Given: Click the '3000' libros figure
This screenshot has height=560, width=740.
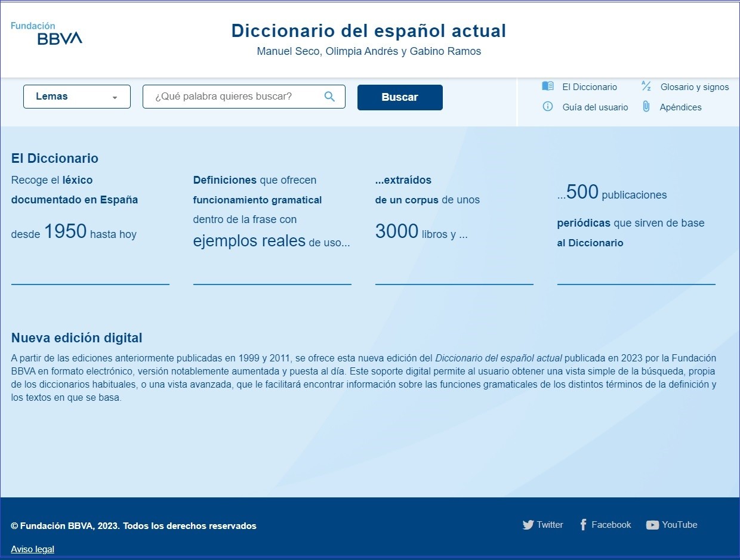Looking at the screenshot, I should (x=397, y=231).
